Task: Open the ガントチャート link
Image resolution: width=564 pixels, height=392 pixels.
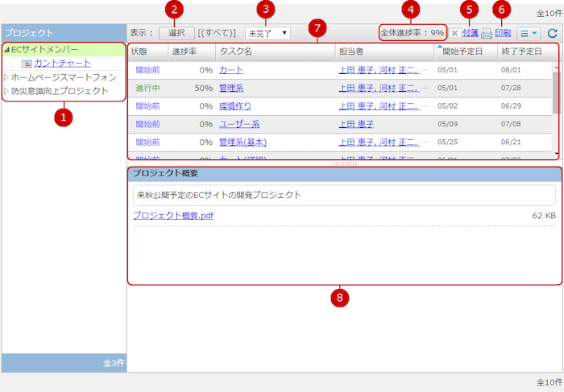Action: (62, 64)
